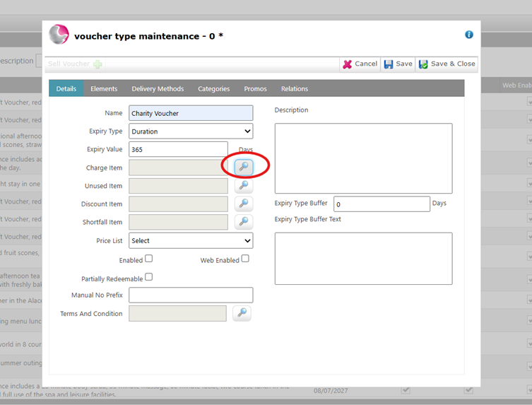This screenshot has height=405, width=532.
Task: Expand the Expiry Type dropdown
Action: coord(191,131)
